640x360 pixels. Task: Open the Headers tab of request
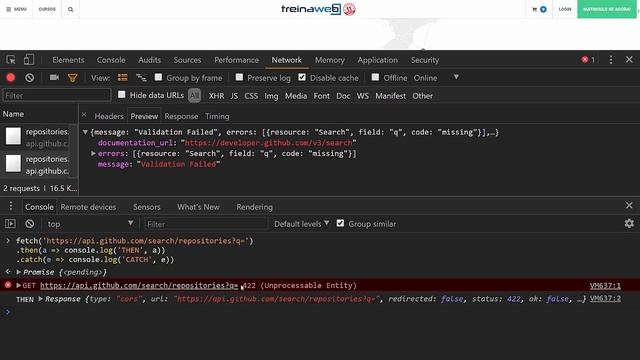pyautogui.click(x=109, y=116)
